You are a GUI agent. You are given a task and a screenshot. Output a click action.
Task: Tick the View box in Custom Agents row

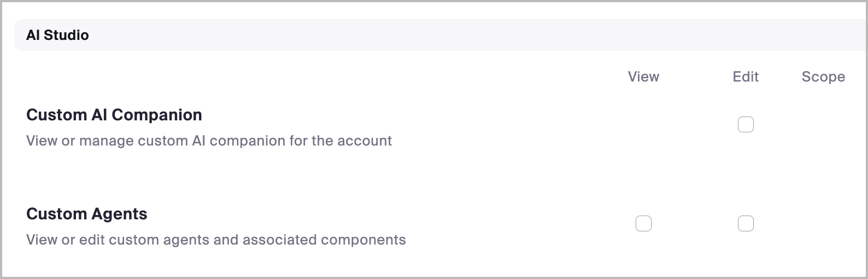(643, 224)
